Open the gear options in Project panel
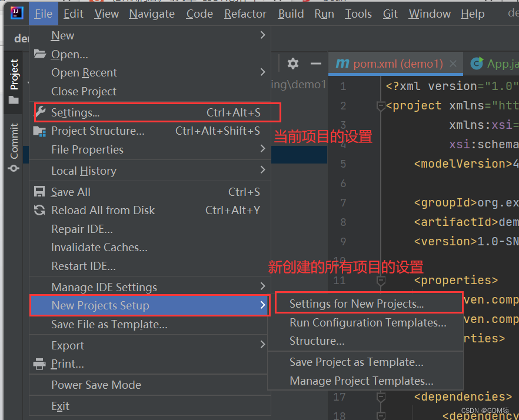 point(293,63)
